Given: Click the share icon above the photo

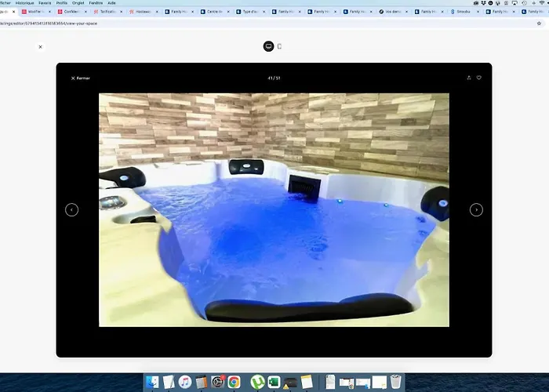Looking at the screenshot, I should click(x=469, y=78).
